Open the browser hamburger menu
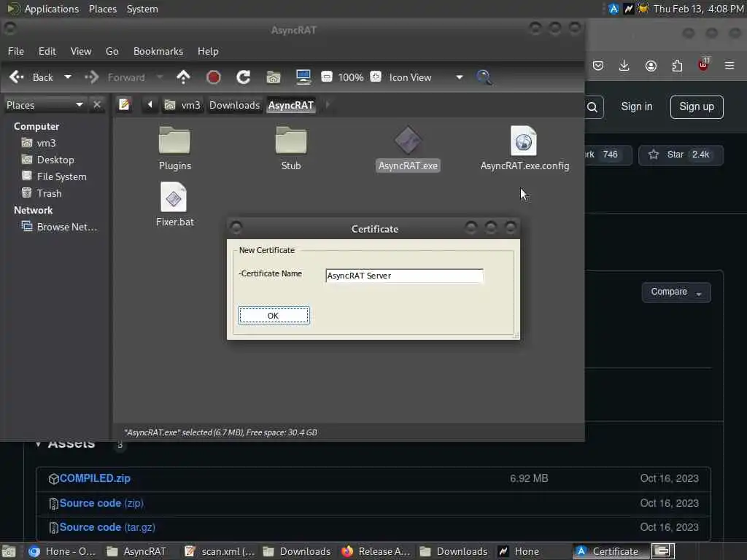This screenshot has width=747, height=560. click(729, 66)
